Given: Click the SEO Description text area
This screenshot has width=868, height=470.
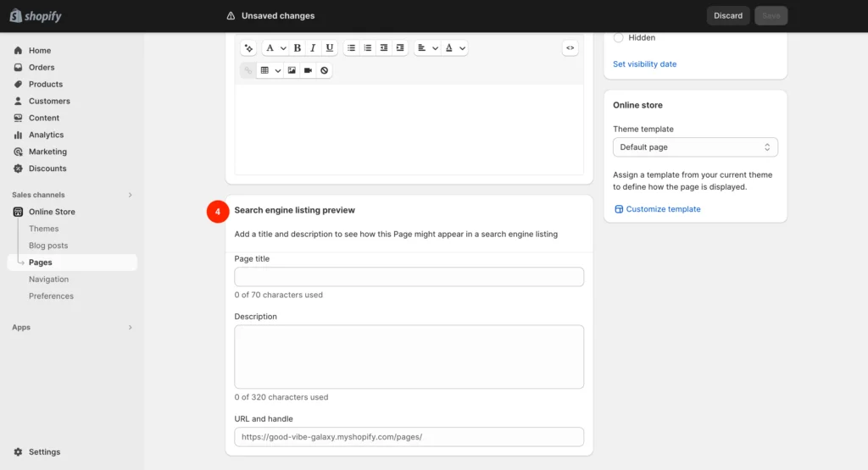Looking at the screenshot, I should (x=409, y=357).
